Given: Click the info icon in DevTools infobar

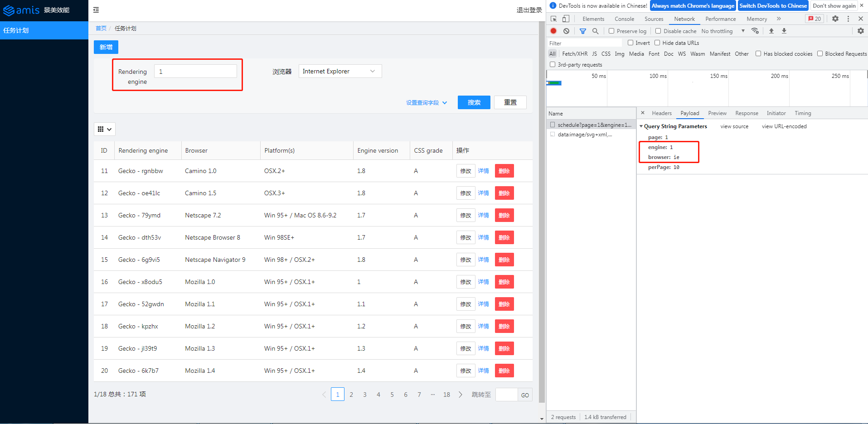Looking at the screenshot, I should click(553, 5).
